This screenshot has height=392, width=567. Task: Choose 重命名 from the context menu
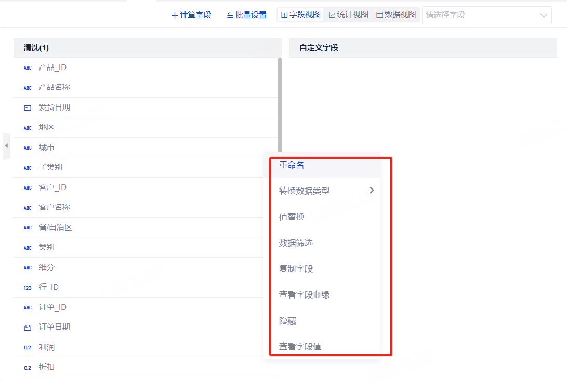click(x=292, y=165)
